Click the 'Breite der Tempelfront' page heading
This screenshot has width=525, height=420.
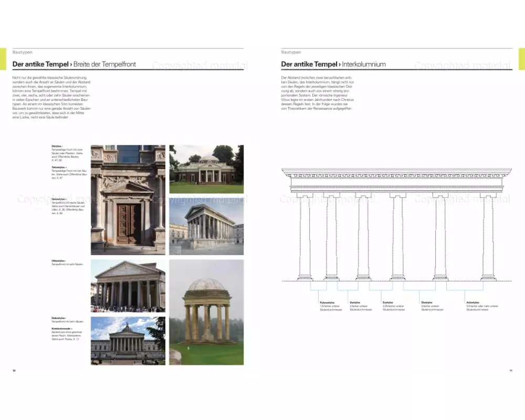pos(104,65)
